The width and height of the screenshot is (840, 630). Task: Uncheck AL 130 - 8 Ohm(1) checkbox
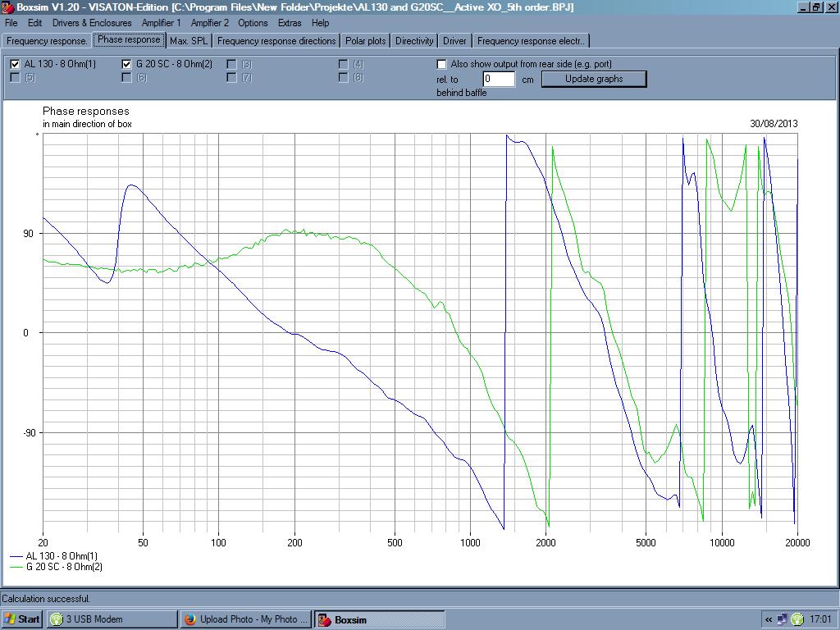tap(15, 64)
